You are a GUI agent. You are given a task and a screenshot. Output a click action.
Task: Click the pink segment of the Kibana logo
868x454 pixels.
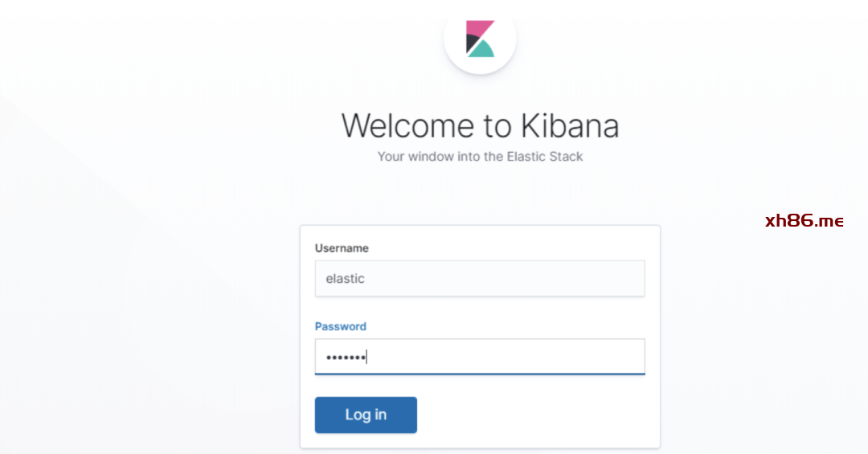point(480,28)
